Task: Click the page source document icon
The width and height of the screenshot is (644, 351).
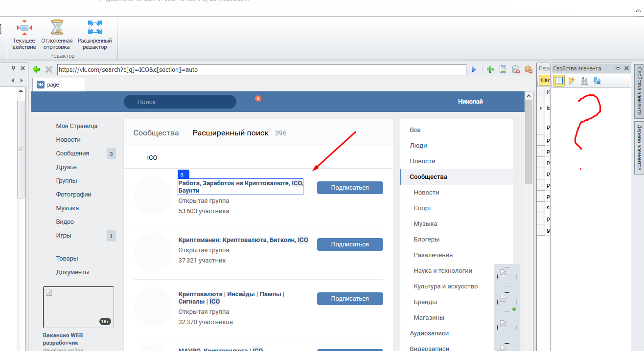Action: (x=503, y=69)
